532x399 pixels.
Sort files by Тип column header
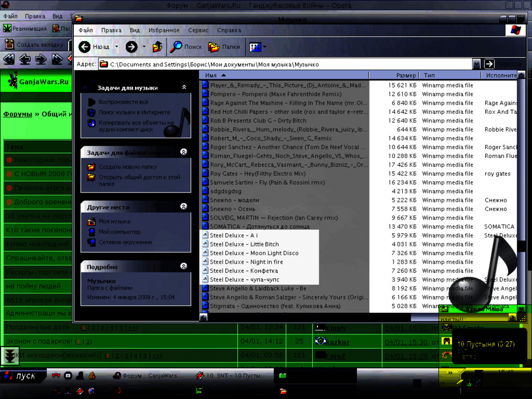point(450,75)
